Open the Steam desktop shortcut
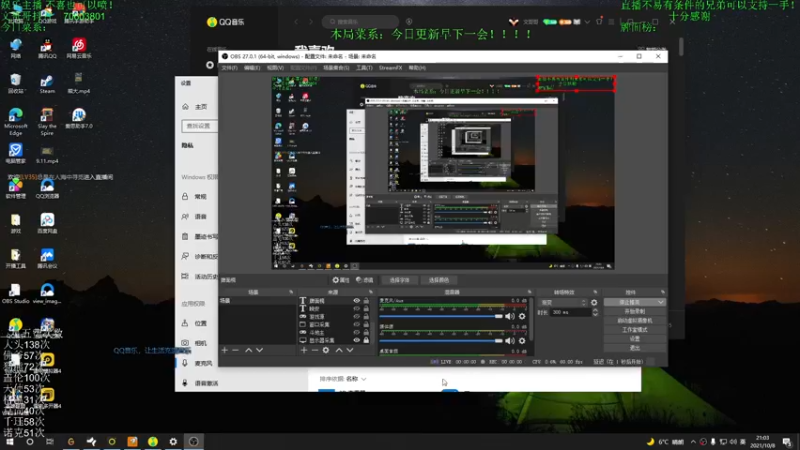The height and width of the screenshot is (450, 800). click(47, 84)
